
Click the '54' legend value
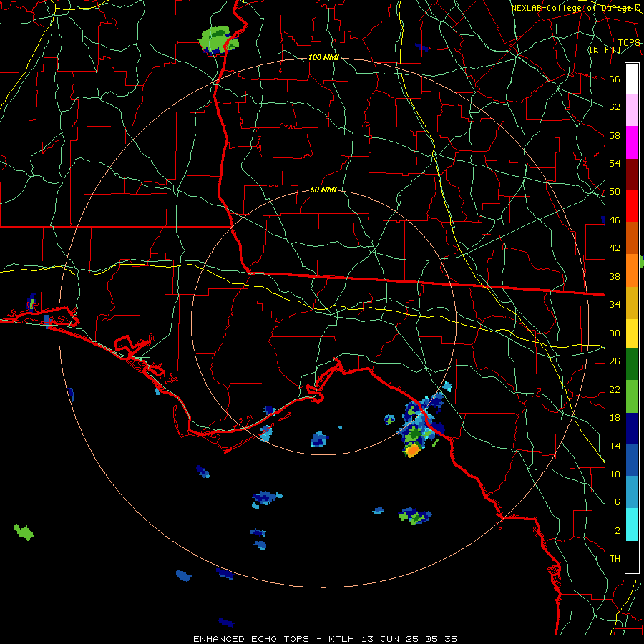(x=615, y=163)
